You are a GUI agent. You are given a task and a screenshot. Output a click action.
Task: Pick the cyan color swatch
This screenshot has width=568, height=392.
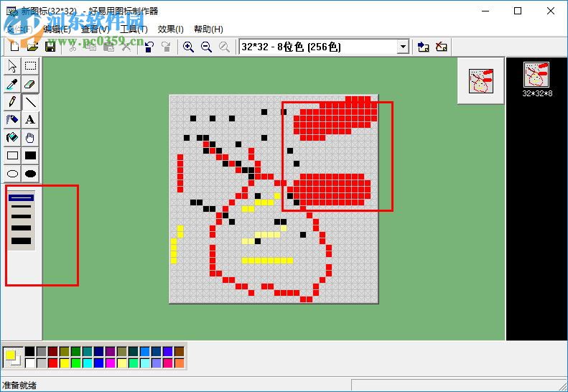88,363
